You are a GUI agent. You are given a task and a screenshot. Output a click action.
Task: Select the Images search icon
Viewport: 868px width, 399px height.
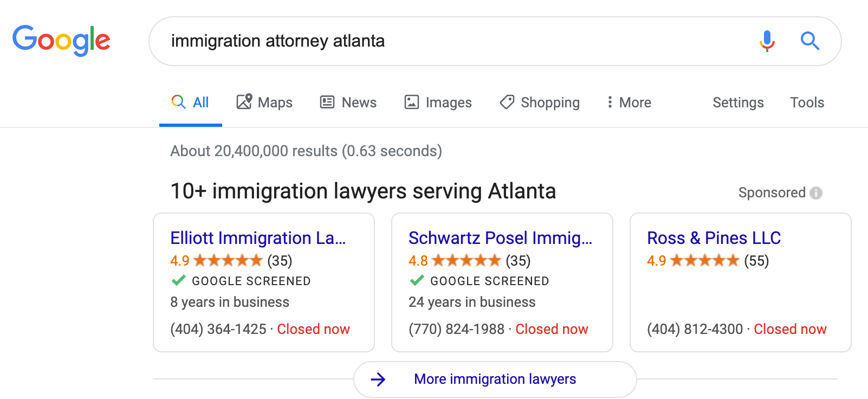point(412,102)
